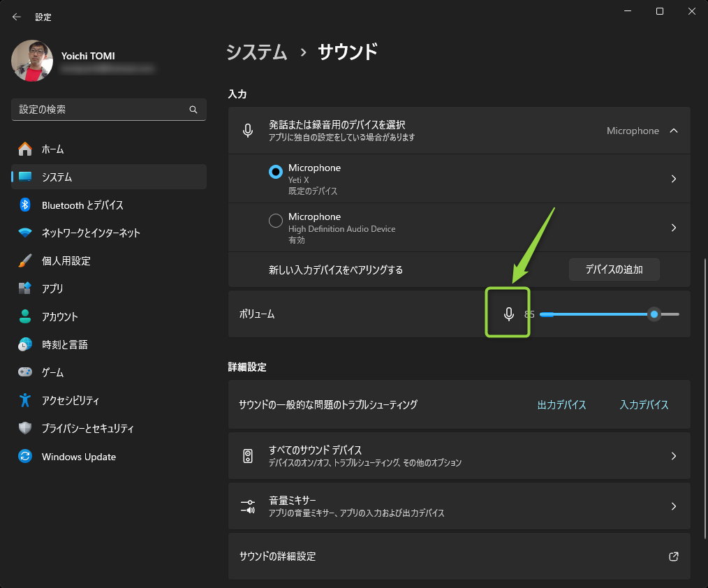The height and width of the screenshot is (588, 708).
Task: Open プライバシーとセキュリティ settings
Action: [x=87, y=429]
